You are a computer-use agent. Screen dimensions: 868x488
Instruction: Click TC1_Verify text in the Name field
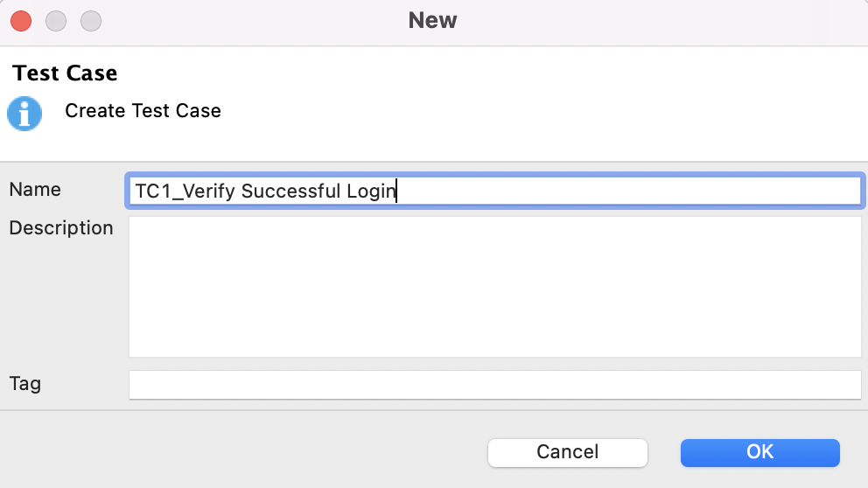(x=185, y=191)
